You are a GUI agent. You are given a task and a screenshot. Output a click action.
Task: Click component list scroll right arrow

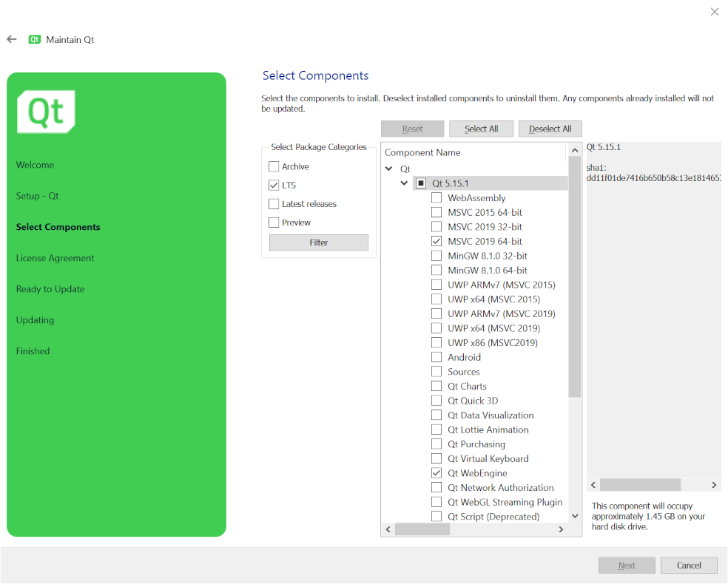(x=561, y=529)
